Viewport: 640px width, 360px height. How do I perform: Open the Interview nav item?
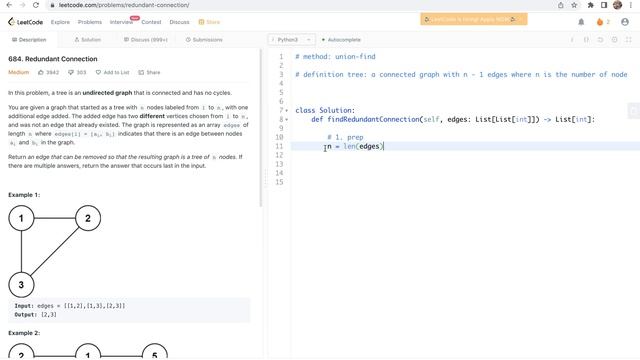tap(121, 22)
